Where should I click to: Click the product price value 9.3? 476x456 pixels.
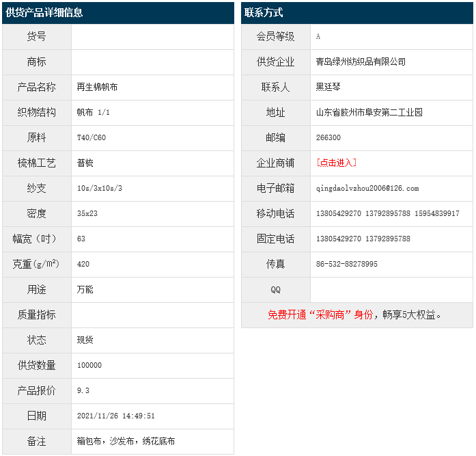(x=83, y=390)
